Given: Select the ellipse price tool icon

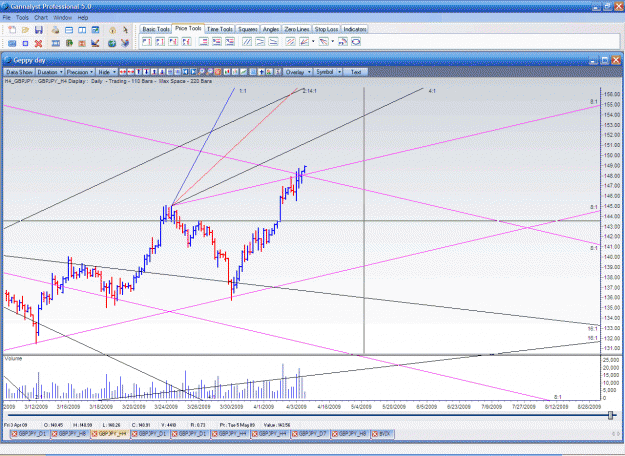Looking at the screenshot, I should (356, 41).
